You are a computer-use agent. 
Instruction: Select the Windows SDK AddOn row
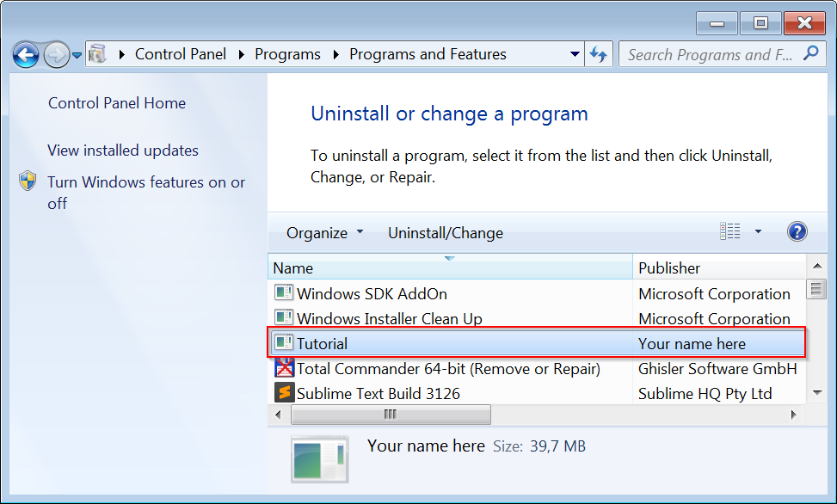pyautogui.click(x=537, y=293)
